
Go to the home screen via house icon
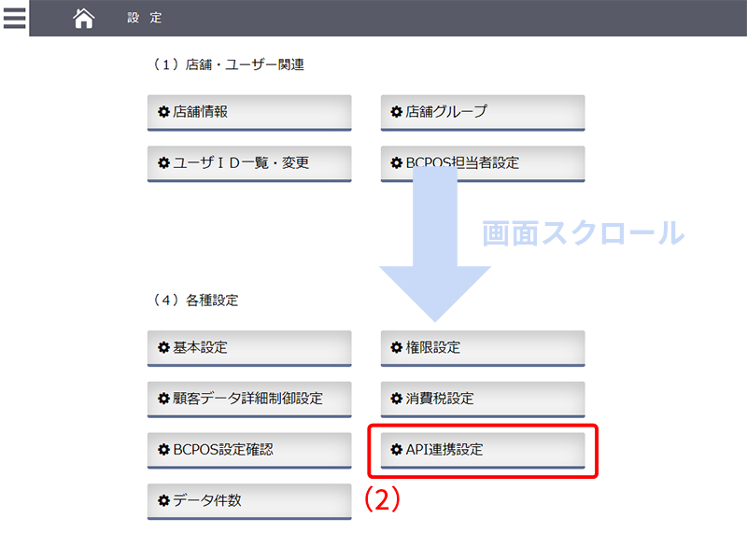[84, 18]
